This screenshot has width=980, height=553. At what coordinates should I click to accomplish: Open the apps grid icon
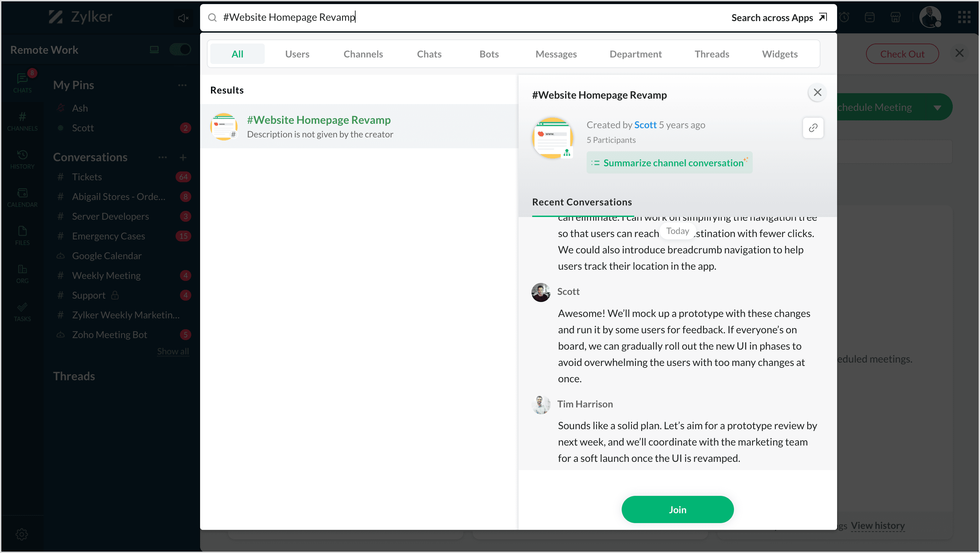pos(964,17)
